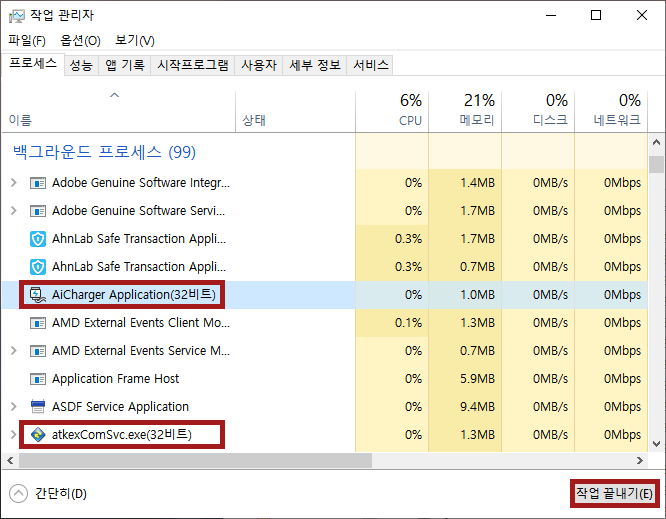666x519 pixels.
Task: Click the Adobe Genuine Software Integrity process icon
Action: [x=38, y=183]
